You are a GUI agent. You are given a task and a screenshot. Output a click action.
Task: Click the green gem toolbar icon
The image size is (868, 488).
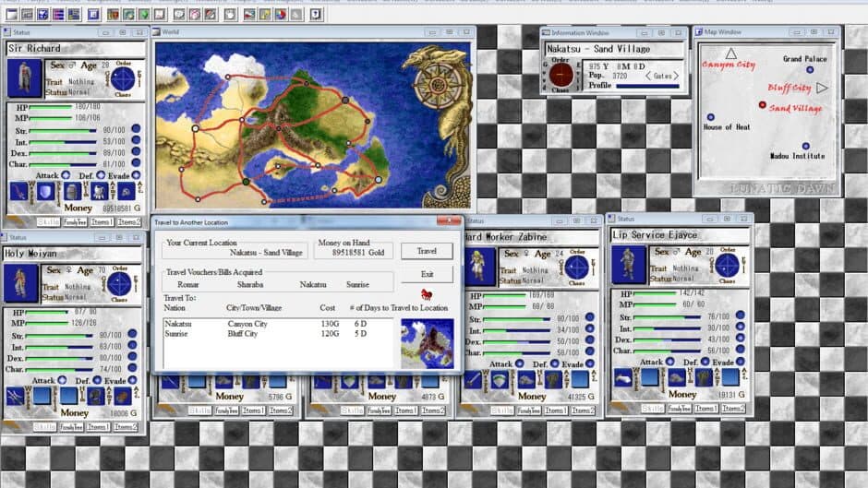click(x=144, y=15)
